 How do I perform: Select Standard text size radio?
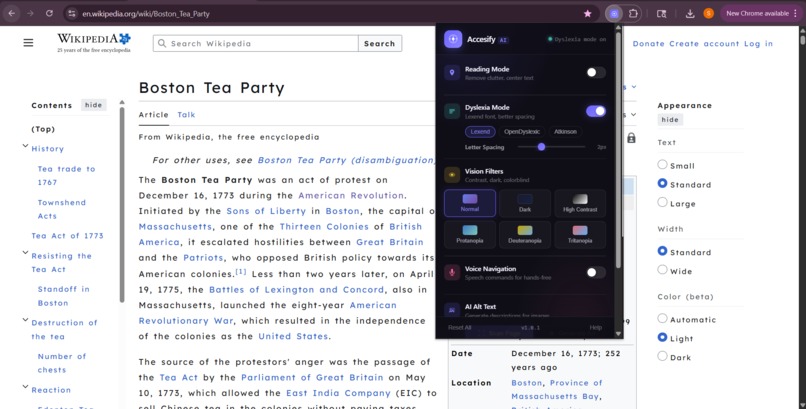[x=663, y=183]
